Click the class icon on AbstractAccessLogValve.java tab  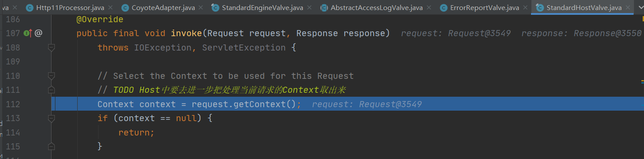click(x=324, y=7)
